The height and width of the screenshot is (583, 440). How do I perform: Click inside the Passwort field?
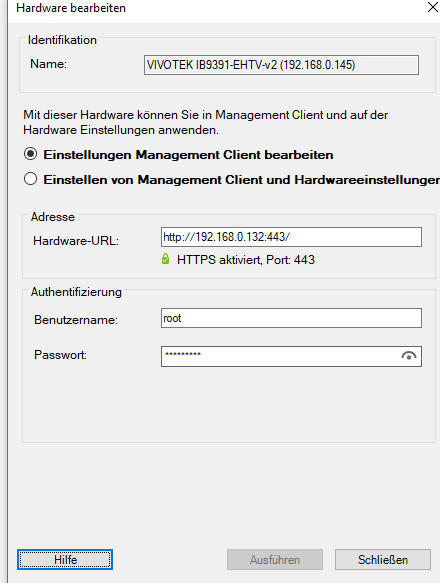point(281,356)
